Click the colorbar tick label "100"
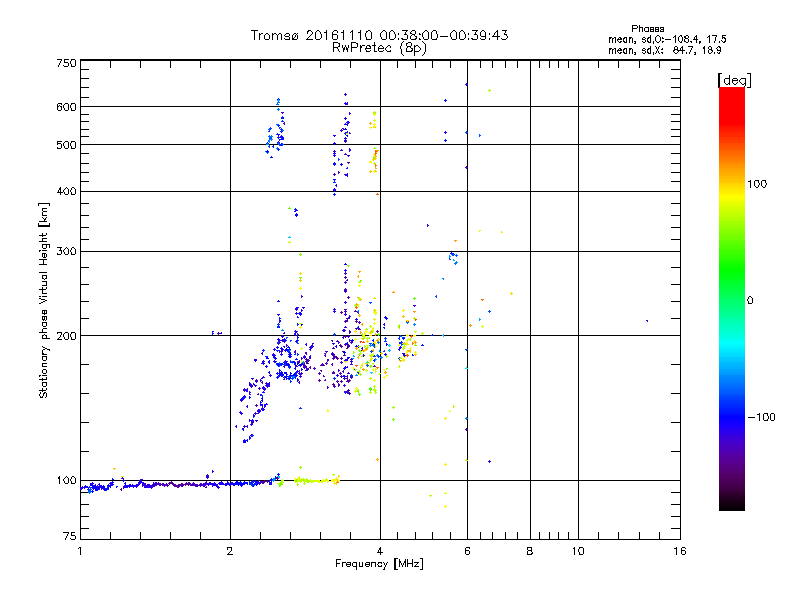Screen dimensions: 800x600 757,184
